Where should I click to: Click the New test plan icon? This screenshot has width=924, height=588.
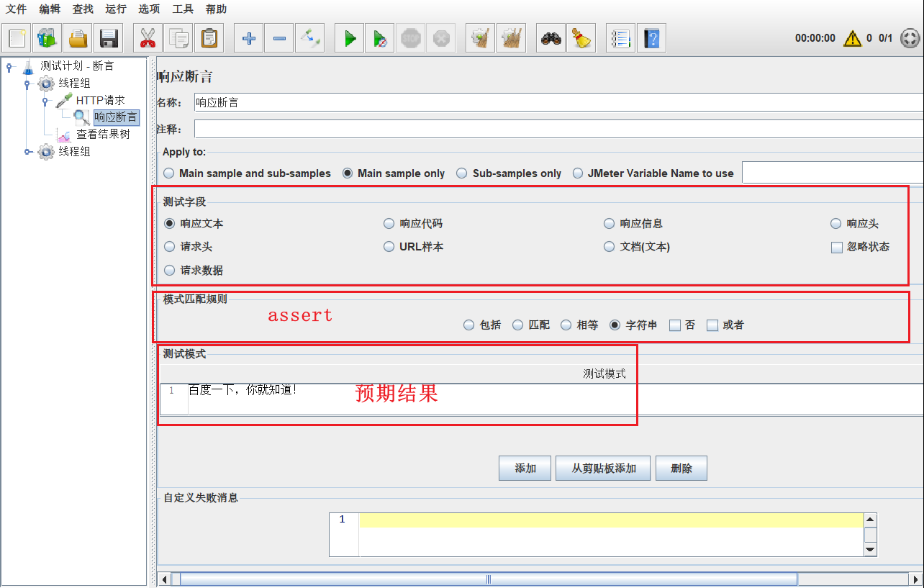pyautogui.click(x=17, y=38)
